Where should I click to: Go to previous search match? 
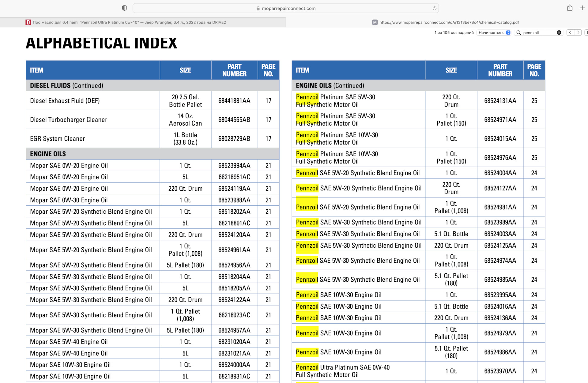(570, 32)
